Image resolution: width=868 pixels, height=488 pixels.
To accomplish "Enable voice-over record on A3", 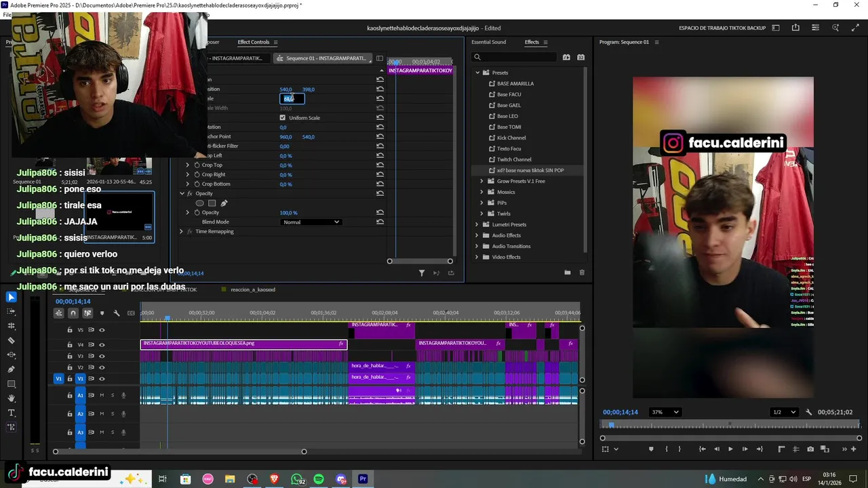I will (x=123, y=432).
